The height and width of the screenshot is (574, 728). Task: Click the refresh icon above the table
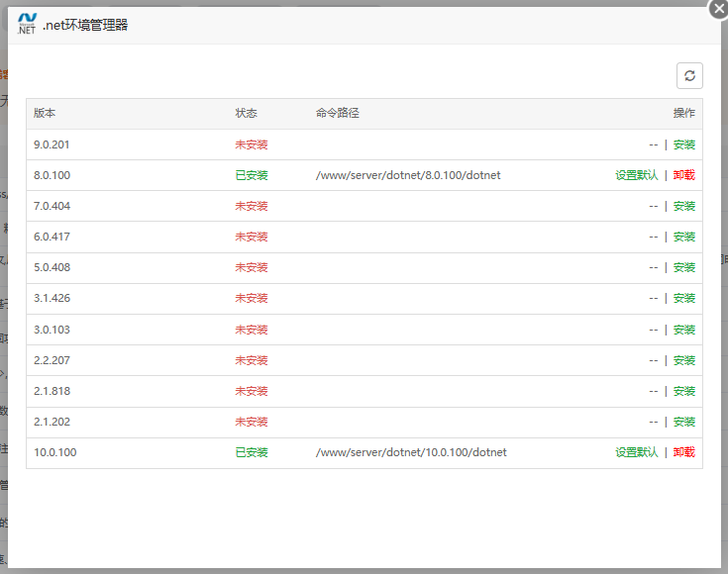pyautogui.click(x=689, y=76)
